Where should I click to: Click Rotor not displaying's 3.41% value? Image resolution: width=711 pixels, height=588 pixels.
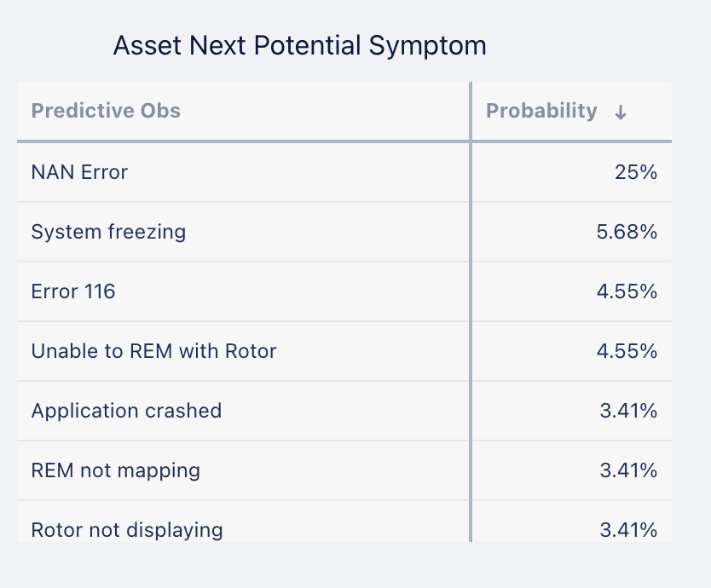coord(628,530)
